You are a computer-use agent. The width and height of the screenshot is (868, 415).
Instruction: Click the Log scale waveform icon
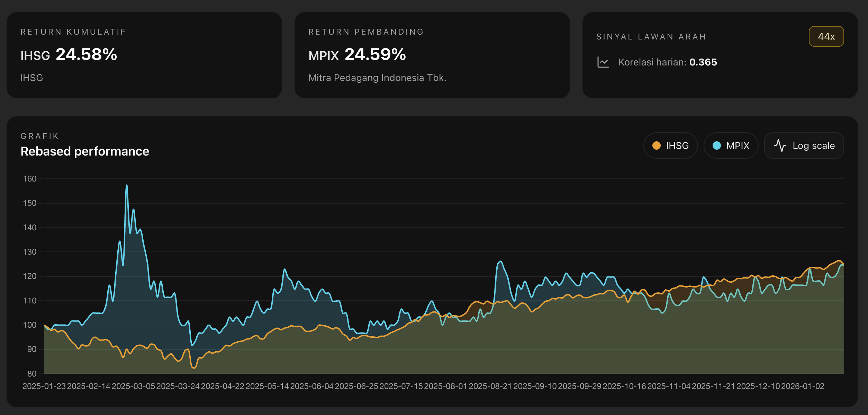pos(780,145)
